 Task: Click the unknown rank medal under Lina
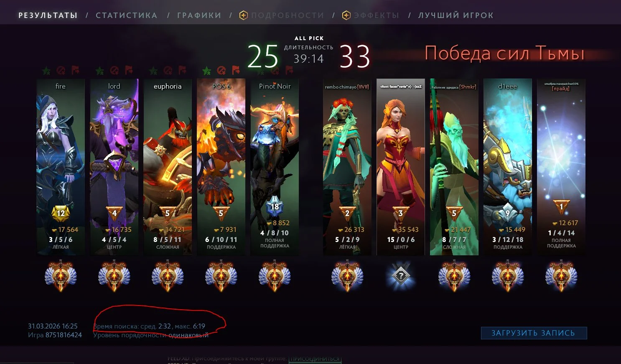(x=401, y=275)
